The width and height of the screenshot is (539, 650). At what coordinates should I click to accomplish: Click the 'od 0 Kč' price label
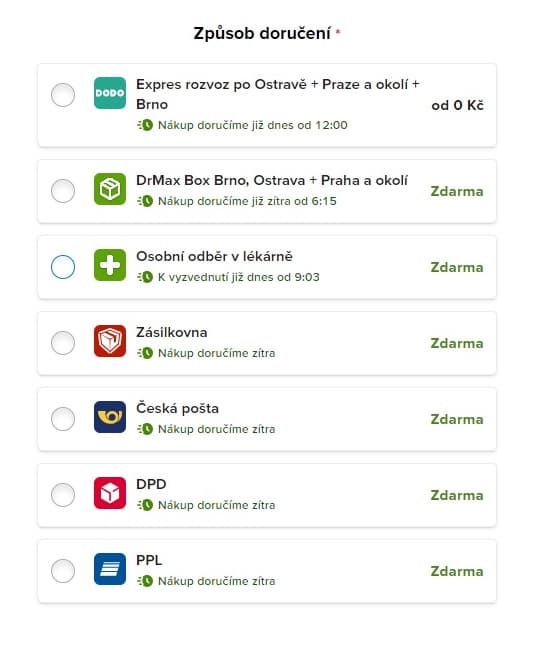[457, 105]
